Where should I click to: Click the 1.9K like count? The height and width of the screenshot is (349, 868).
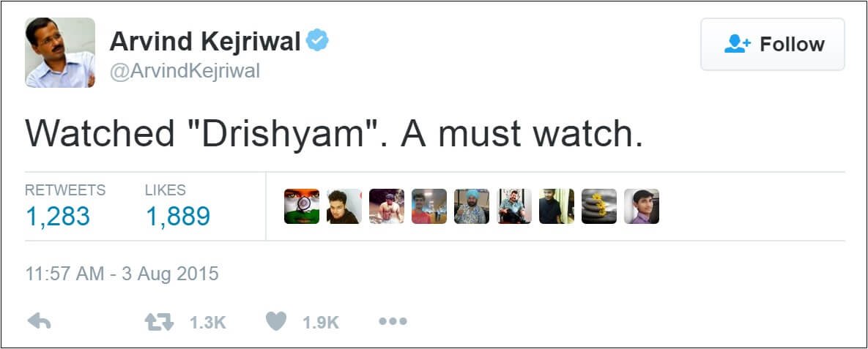321,323
